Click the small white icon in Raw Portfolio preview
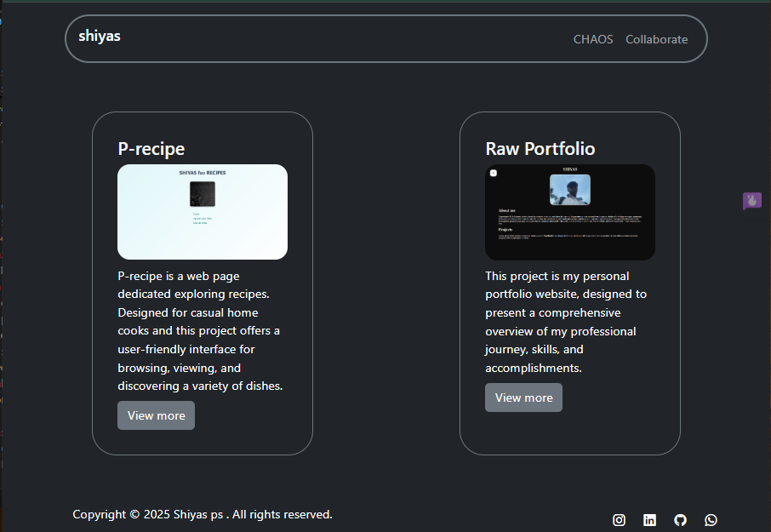The width and height of the screenshot is (771, 532). [494, 173]
